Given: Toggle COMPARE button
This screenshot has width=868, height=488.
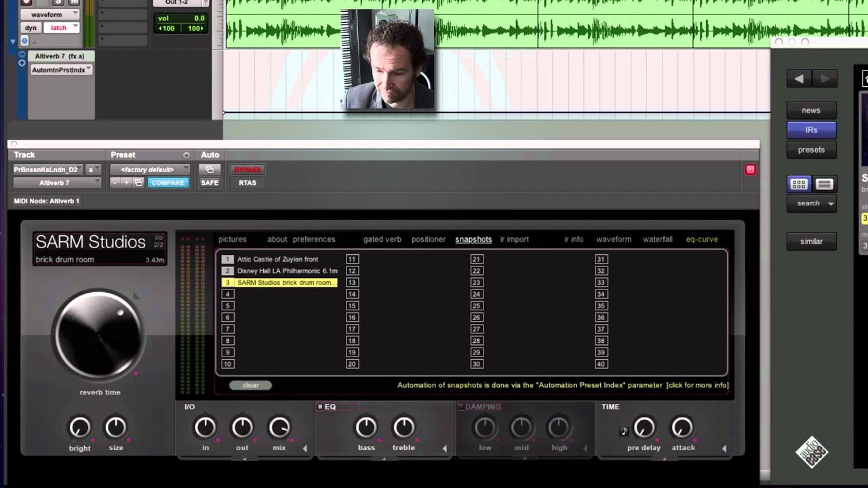Looking at the screenshot, I should click(167, 183).
